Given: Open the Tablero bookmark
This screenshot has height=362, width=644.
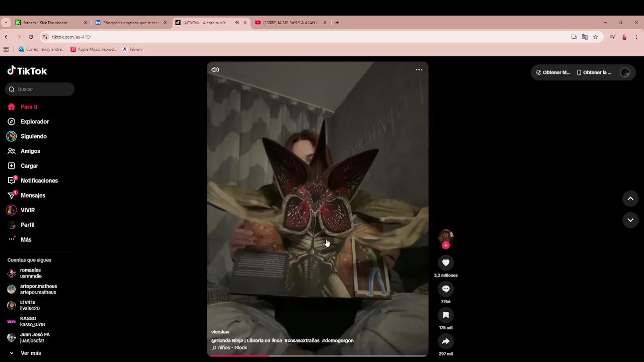Looking at the screenshot, I should (x=133, y=49).
